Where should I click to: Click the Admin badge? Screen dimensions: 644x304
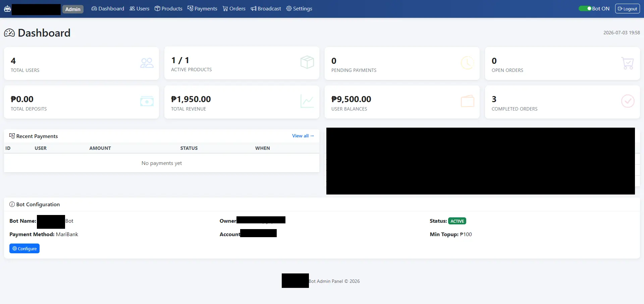[73, 9]
